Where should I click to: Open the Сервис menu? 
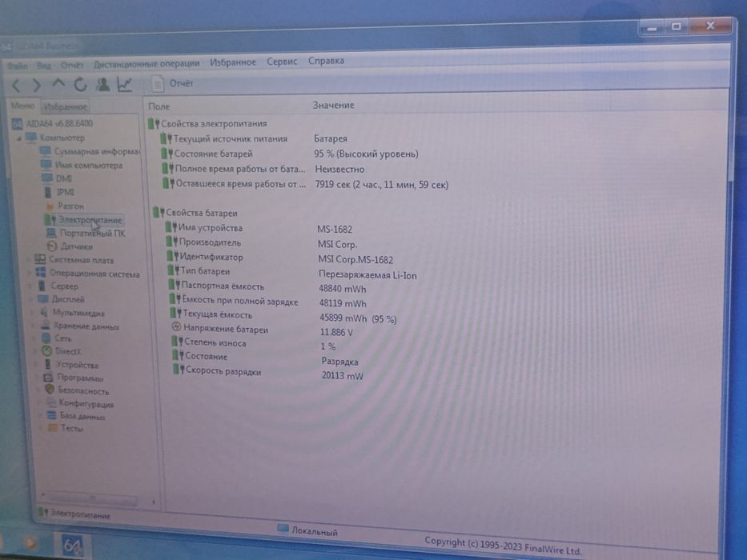point(282,62)
